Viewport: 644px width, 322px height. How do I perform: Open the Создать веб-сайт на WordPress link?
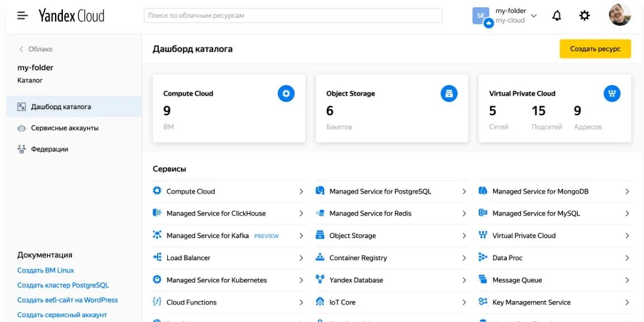pos(68,300)
